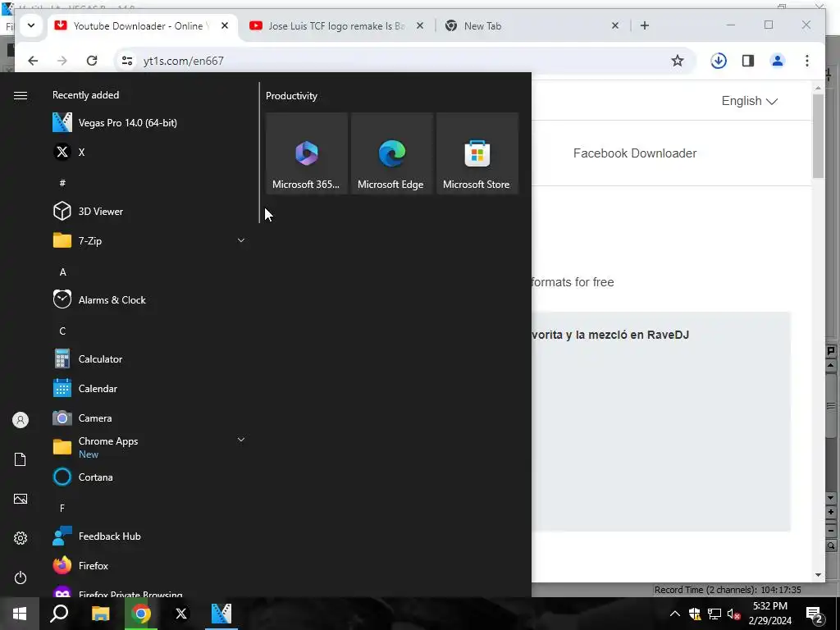840x630 pixels.
Task: Switch to Chrome in taskbar
Action: click(x=141, y=614)
